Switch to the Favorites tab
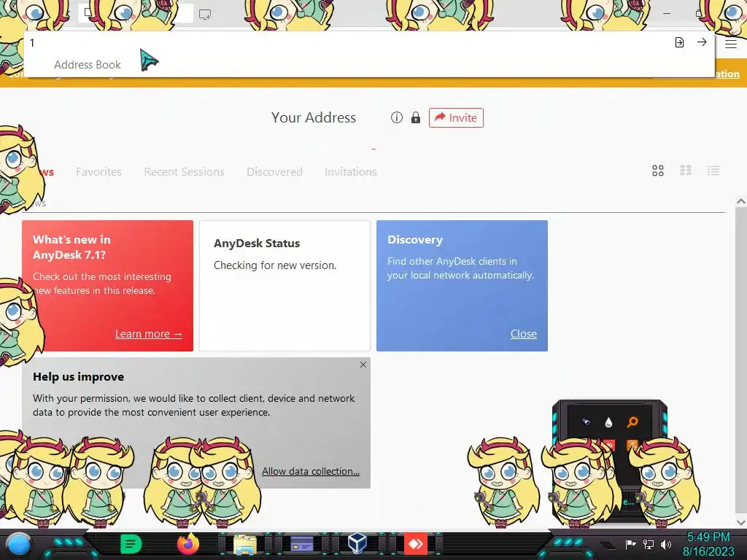This screenshot has height=560, width=747. [98, 172]
